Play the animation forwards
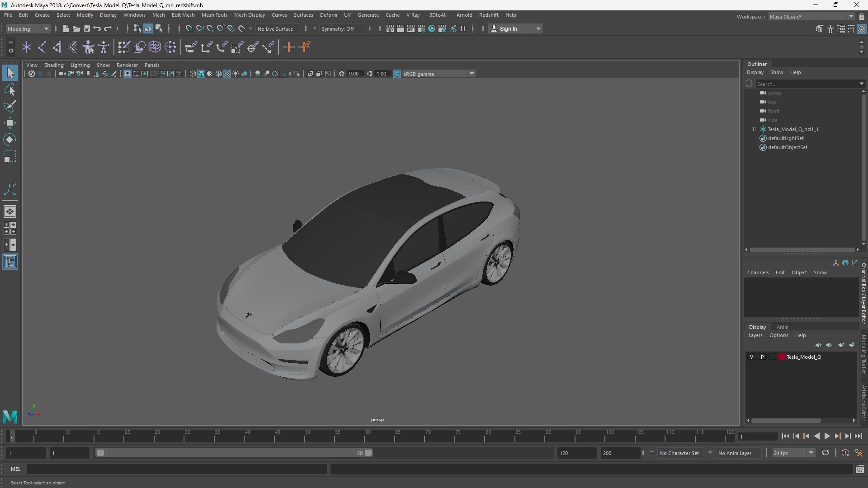The image size is (868, 488). click(827, 436)
